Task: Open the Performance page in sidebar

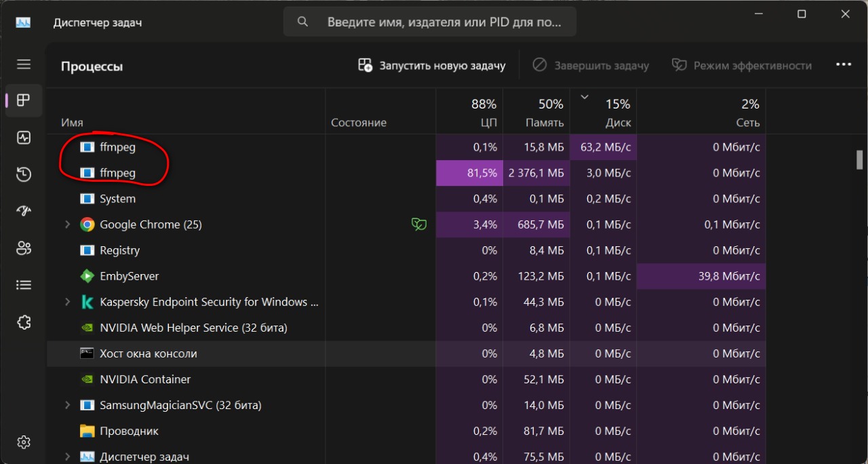Action: pos(24,138)
